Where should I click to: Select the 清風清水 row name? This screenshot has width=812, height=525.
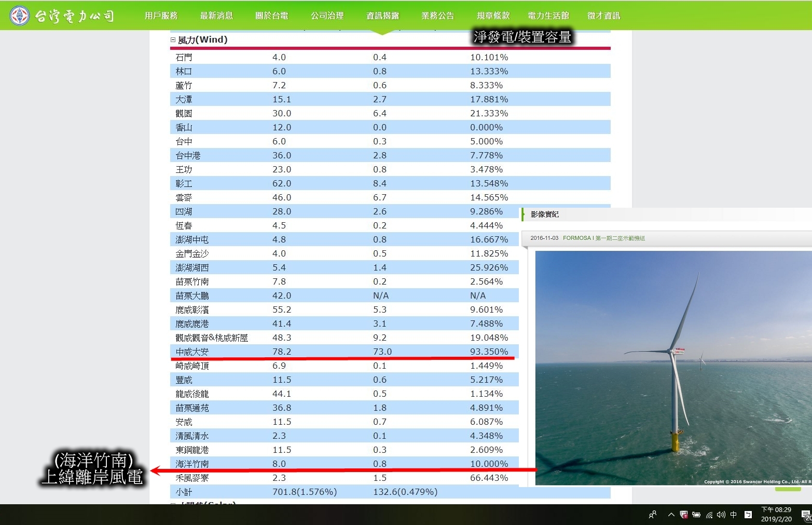point(192,436)
